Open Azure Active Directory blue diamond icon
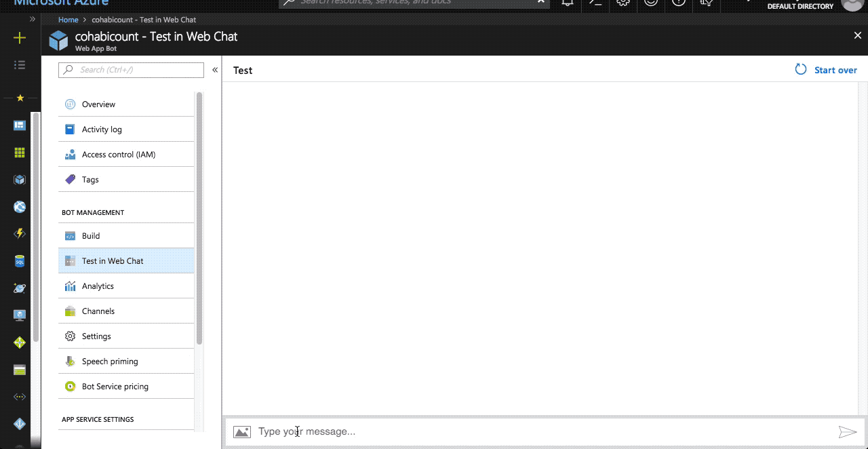 (x=20, y=424)
